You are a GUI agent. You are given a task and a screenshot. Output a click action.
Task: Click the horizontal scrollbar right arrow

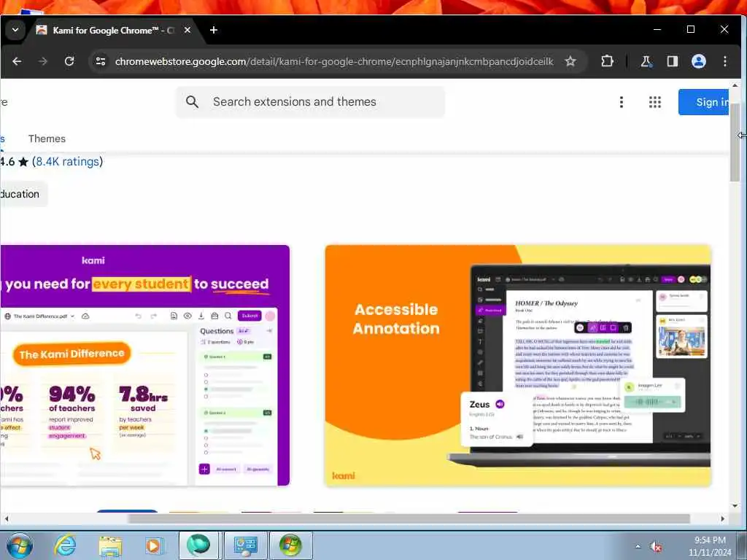(723, 518)
